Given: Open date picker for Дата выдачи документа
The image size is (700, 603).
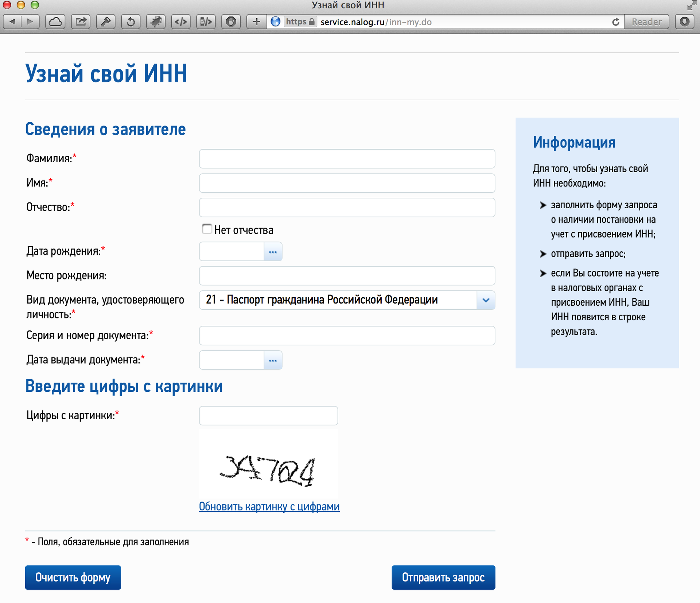Looking at the screenshot, I should [273, 360].
